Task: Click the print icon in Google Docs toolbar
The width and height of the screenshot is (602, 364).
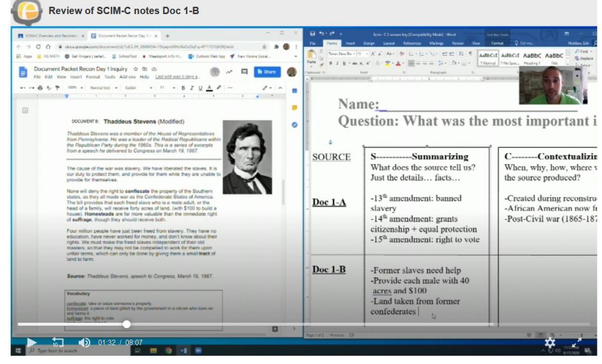Action: [x=39, y=88]
